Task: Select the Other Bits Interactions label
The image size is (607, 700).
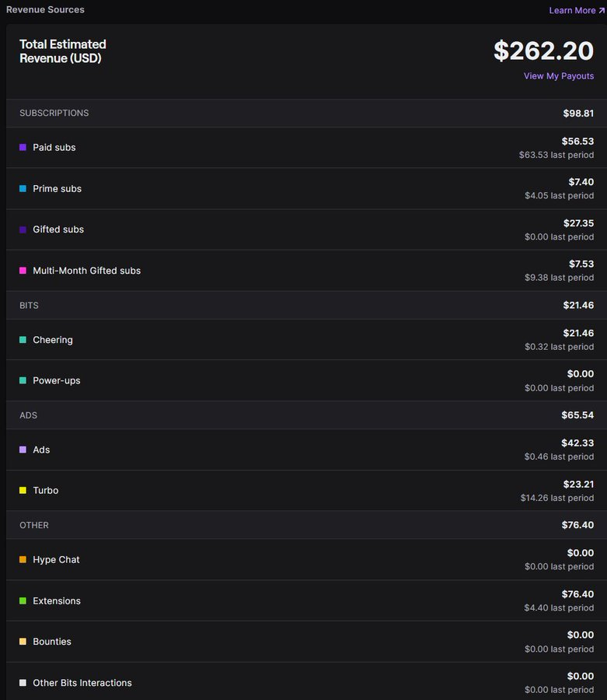Action: pyautogui.click(x=82, y=683)
